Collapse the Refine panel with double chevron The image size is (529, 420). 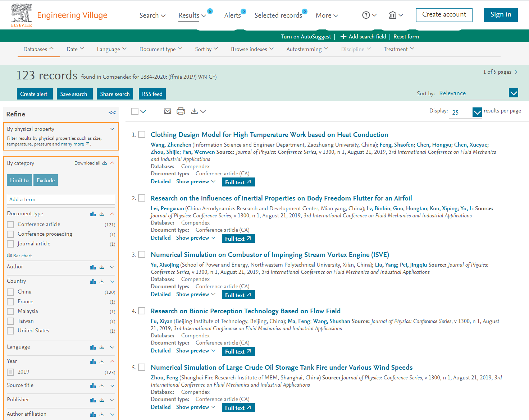pyautogui.click(x=112, y=113)
